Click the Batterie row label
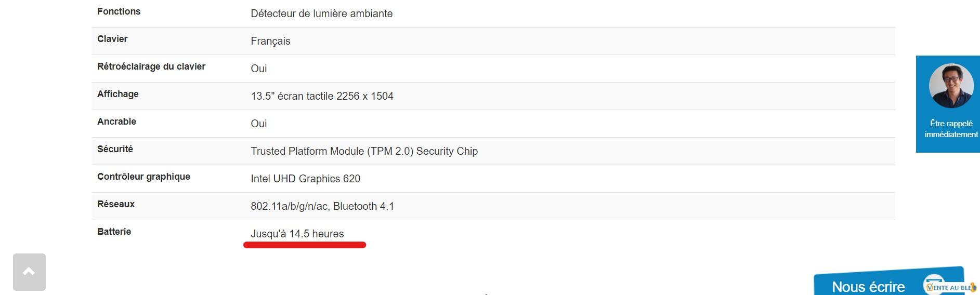This screenshot has height=295, width=980. pos(114,232)
